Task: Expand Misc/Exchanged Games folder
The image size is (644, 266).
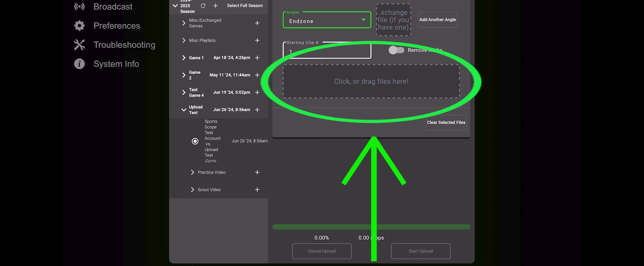Action: click(183, 23)
